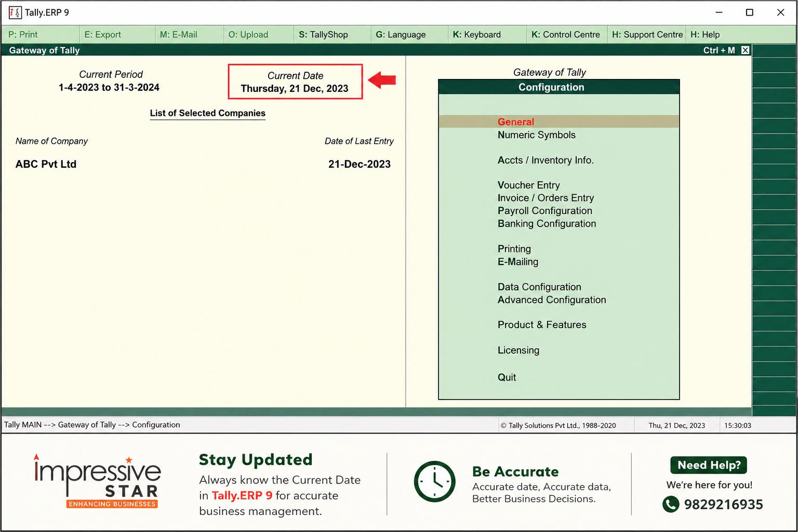Click the Name of Company column header
This screenshot has width=798, height=532.
coord(51,141)
